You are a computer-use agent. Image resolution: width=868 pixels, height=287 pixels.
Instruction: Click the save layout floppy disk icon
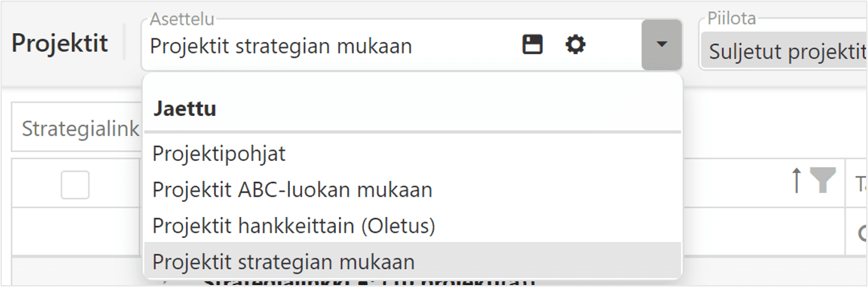point(532,45)
